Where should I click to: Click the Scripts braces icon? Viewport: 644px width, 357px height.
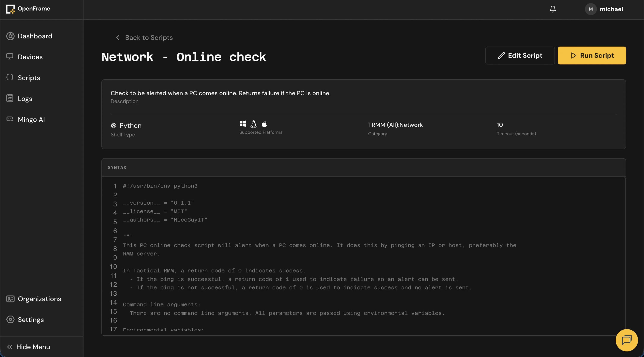pos(10,77)
